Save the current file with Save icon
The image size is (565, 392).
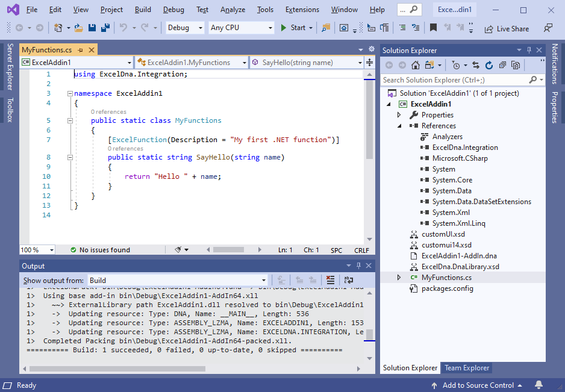tap(92, 28)
